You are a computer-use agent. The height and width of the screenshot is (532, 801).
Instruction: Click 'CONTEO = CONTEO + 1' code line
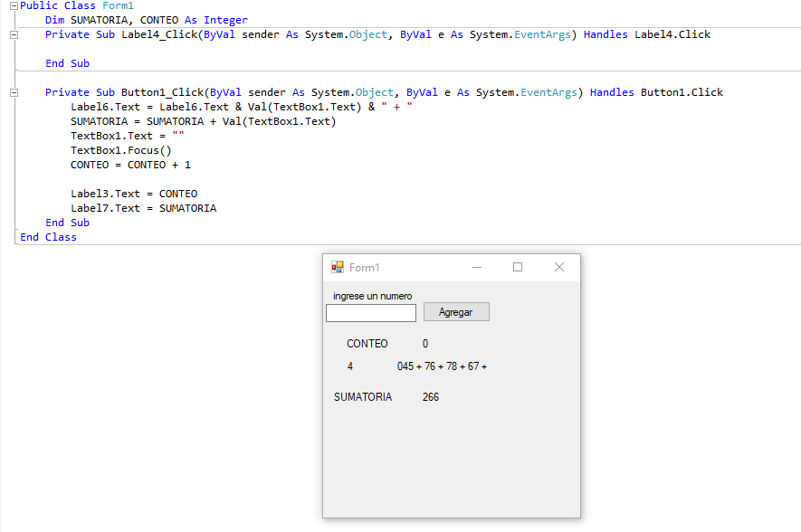pos(130,165)
